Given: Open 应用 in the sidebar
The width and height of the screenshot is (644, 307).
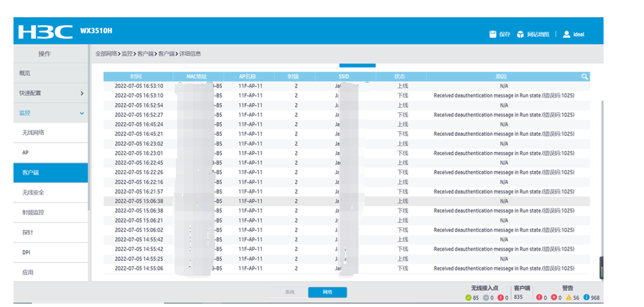Looking at the screenshot, I should tap(50, 272).
